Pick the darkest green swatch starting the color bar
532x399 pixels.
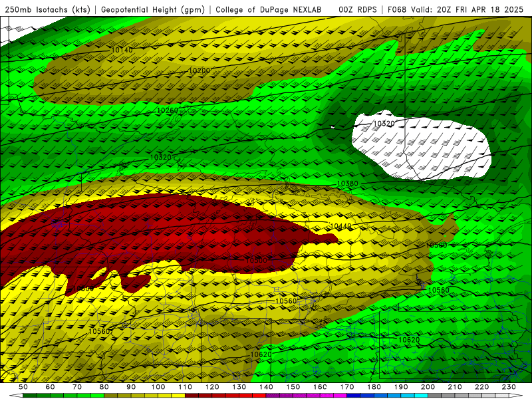click(30, 396)
